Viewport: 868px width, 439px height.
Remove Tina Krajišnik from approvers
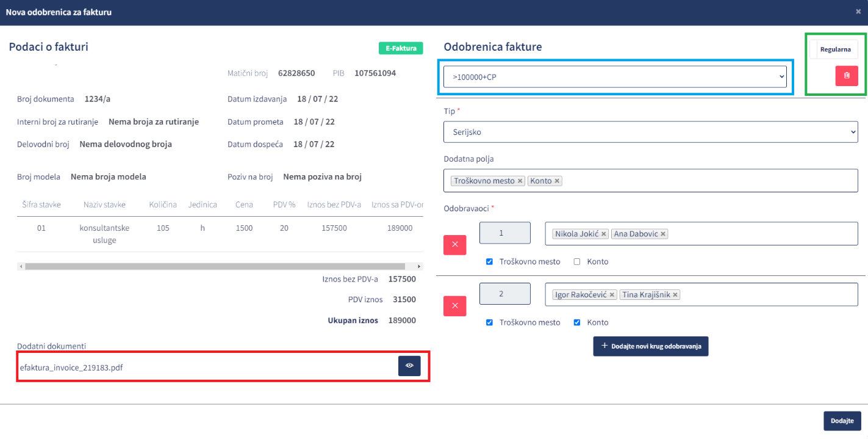coord(675,295)
